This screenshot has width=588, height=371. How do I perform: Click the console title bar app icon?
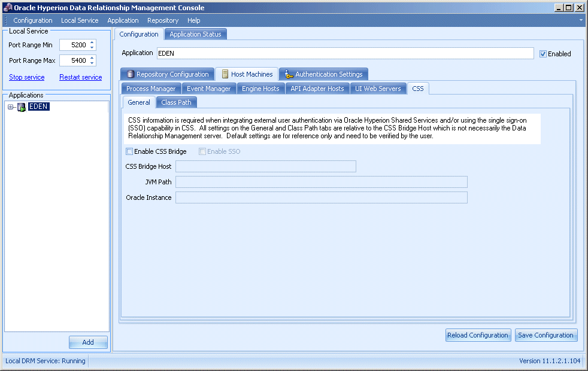(8, 8)
